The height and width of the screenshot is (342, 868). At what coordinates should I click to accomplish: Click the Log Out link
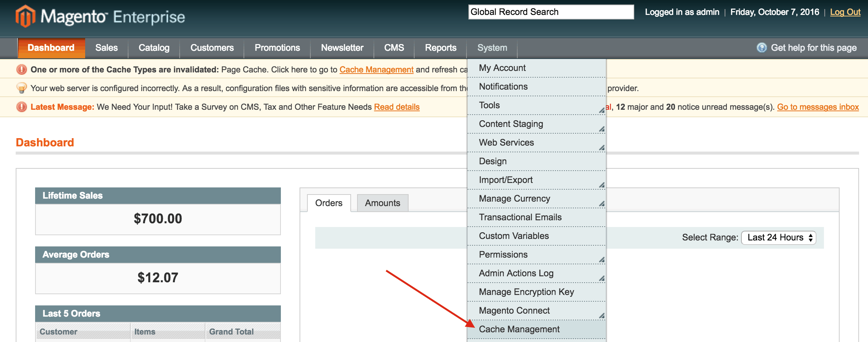tap(844, 12)
